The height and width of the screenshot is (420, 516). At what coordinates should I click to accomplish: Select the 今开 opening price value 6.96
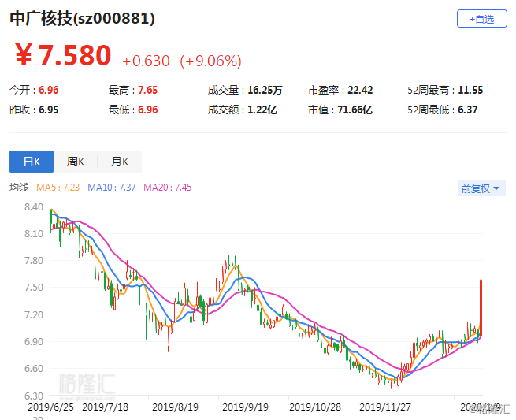[47, 91]
